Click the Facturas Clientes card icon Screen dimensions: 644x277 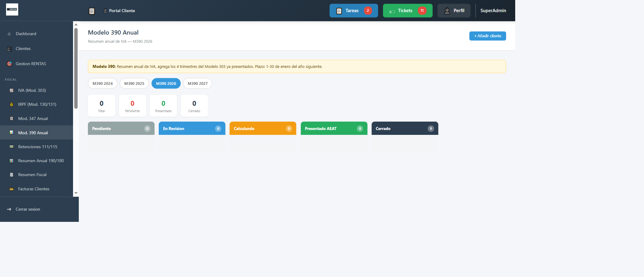(12, 189)
